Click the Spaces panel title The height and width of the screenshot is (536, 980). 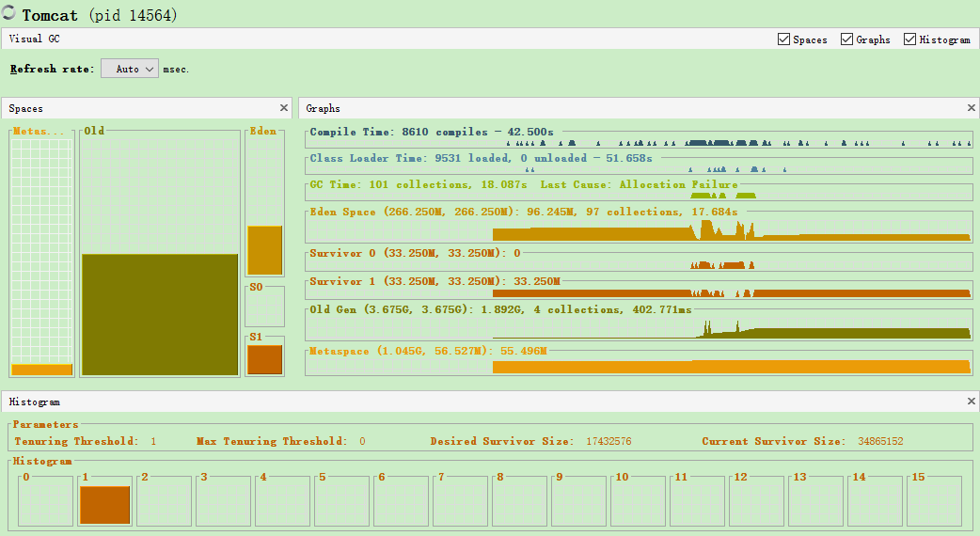coord(25,108)
